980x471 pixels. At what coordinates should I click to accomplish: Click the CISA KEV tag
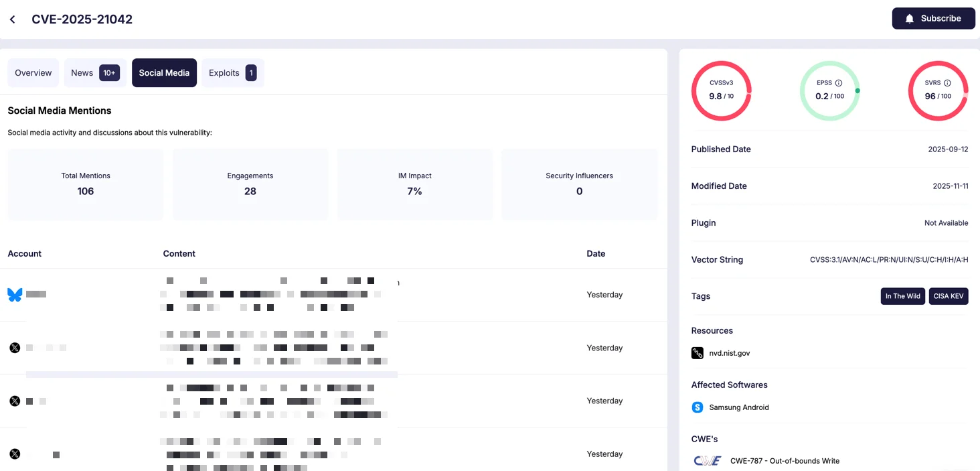pyautogui.click(x=949, y=296)
